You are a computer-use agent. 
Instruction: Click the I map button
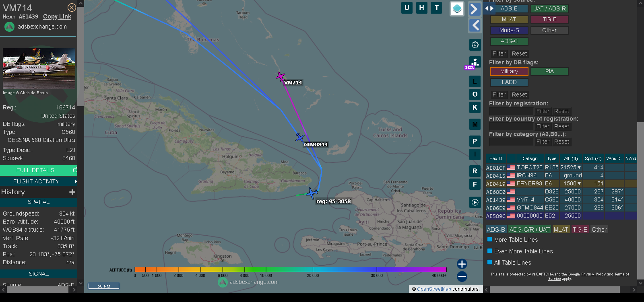pos(475,154)
